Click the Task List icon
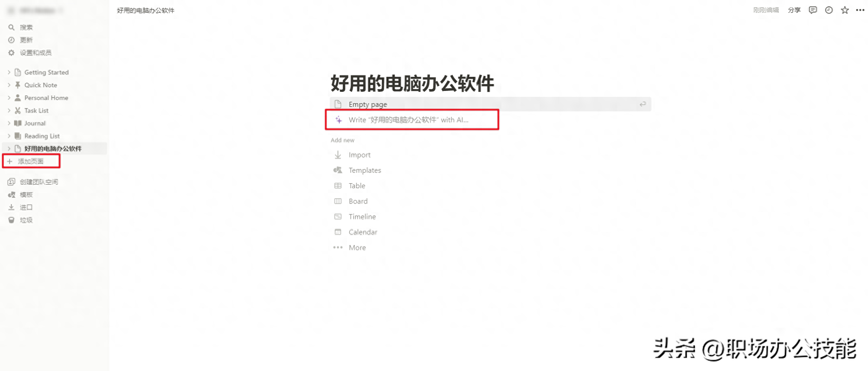868x371 pixels. (18, 110)
